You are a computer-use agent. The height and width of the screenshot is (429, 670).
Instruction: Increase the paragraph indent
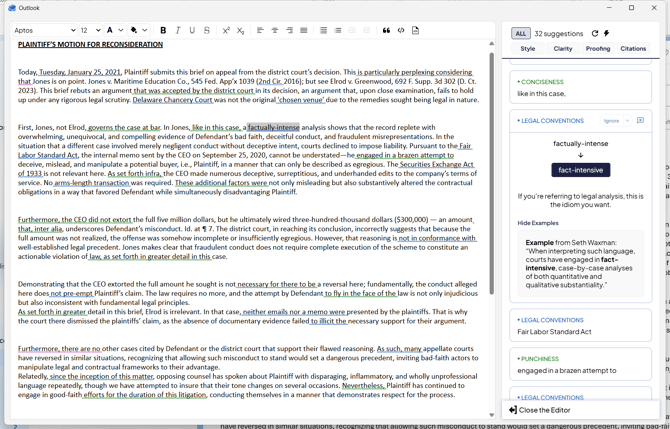pyautogui.click(x=367, y=30)
